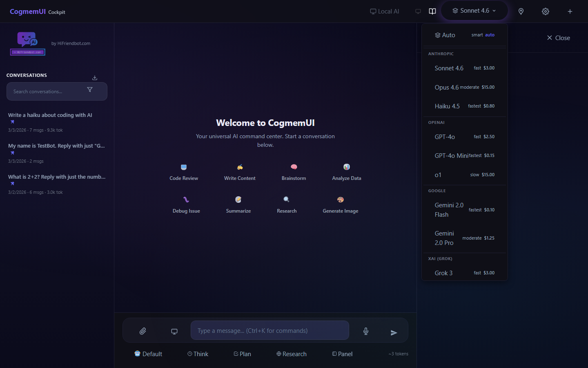
Task: Toggle Plan mode
Action: (242, 354)
